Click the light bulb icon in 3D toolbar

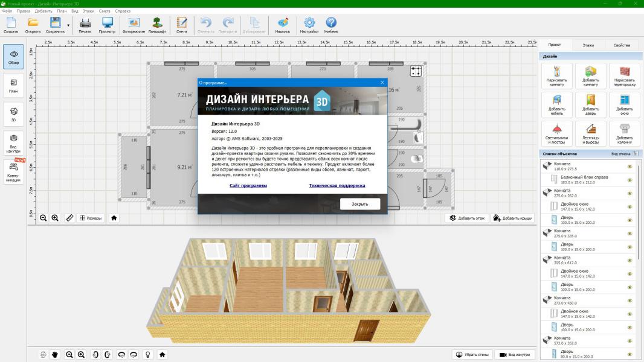pyautogui.click(x=147, y=355)
